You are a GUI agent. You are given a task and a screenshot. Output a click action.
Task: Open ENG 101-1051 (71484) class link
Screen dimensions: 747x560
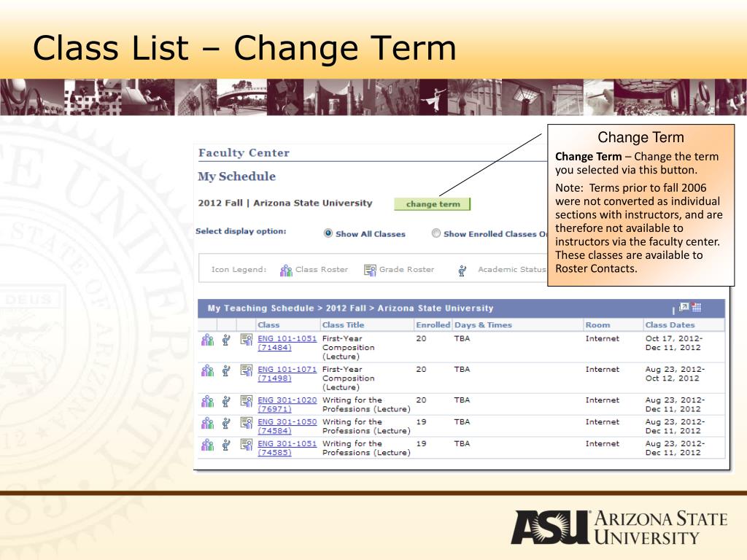[x=287, y=343]
